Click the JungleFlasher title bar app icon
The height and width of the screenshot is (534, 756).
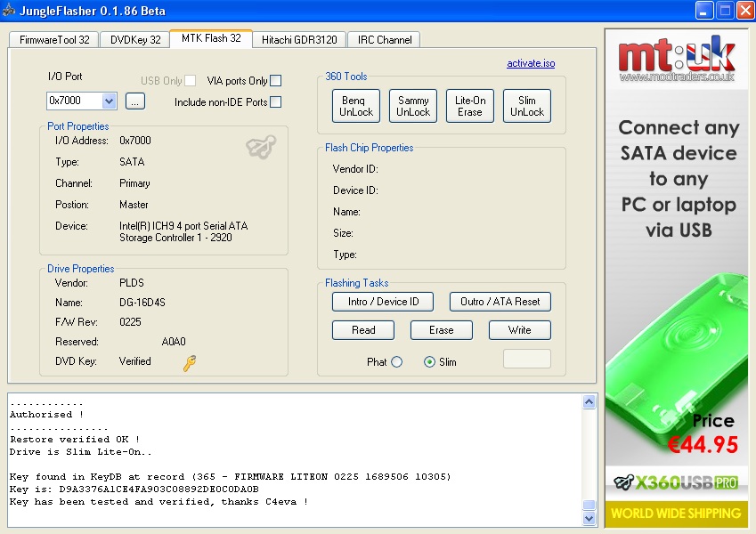tap(9, 10)
